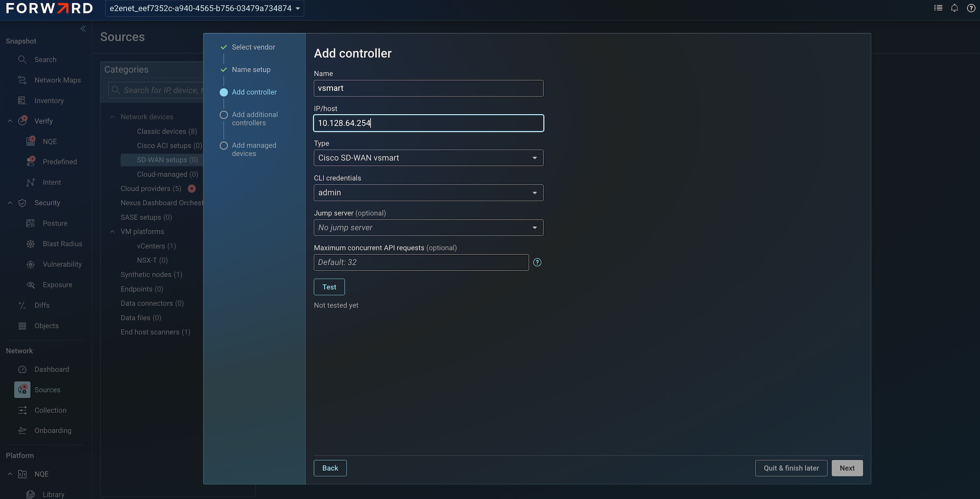Viewport: 980px width, 499px height.
Task: Click the Onboarding plane icon
Action: [x=22, y=430]
